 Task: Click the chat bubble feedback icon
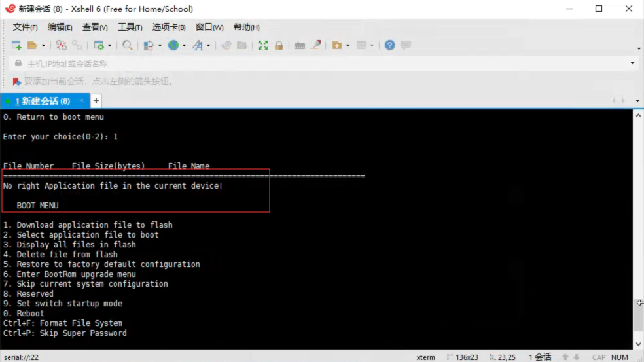click(x=406, y=45)
